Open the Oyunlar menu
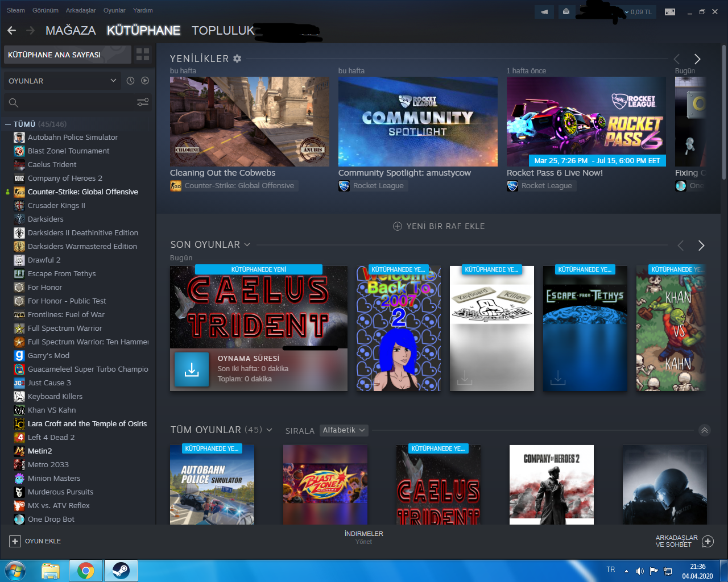This screenshot has width=728, height=582. 114,10
